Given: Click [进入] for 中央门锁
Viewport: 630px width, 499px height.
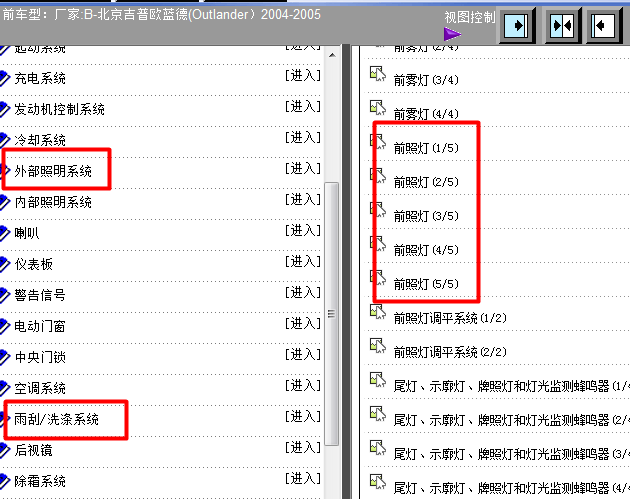Looking at the screenshot, I should pos(303,354).
